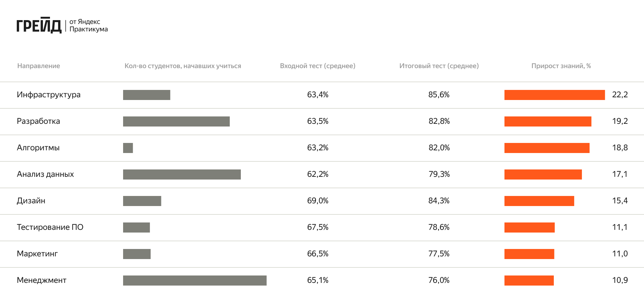Click the Тестирование ПО row label
Screen dimensions: 644x302
pos(50,227)
